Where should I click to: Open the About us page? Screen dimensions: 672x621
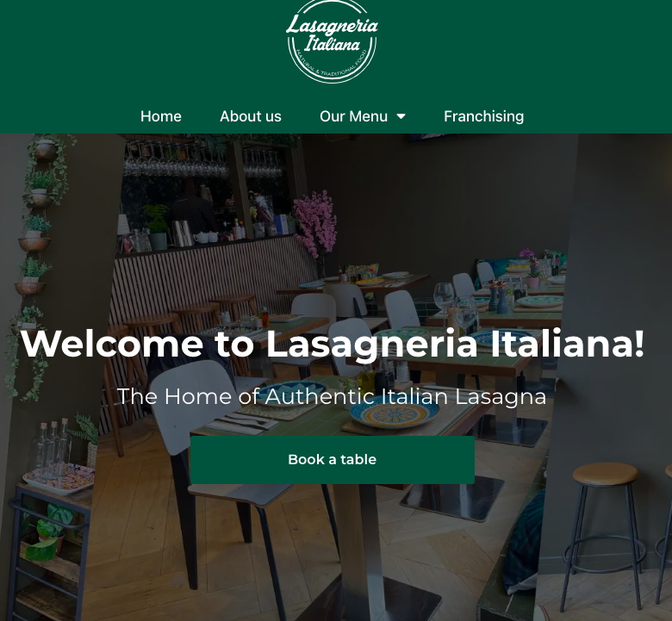tap(251, 116)
